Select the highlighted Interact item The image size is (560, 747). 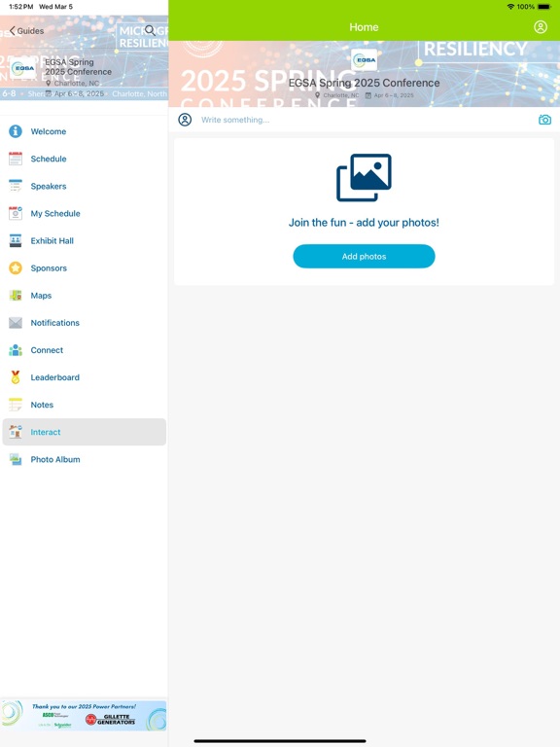point(85,432)
